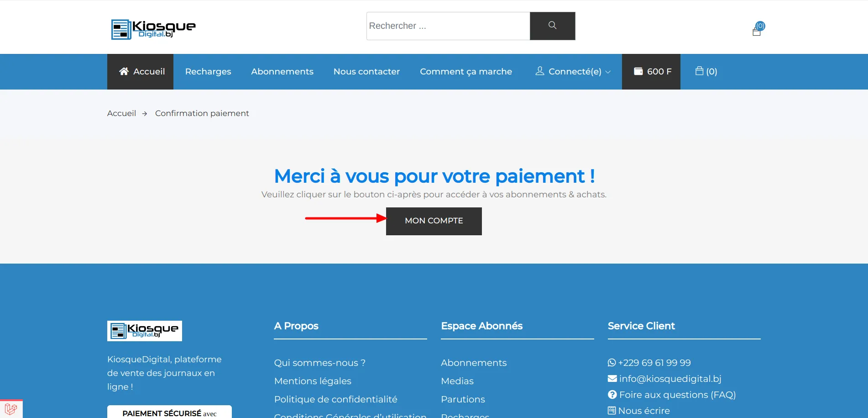This screenshot has width=868, height=418.
Task: Click the chevron next to Connecté(e)
Action: coord(608,72)
